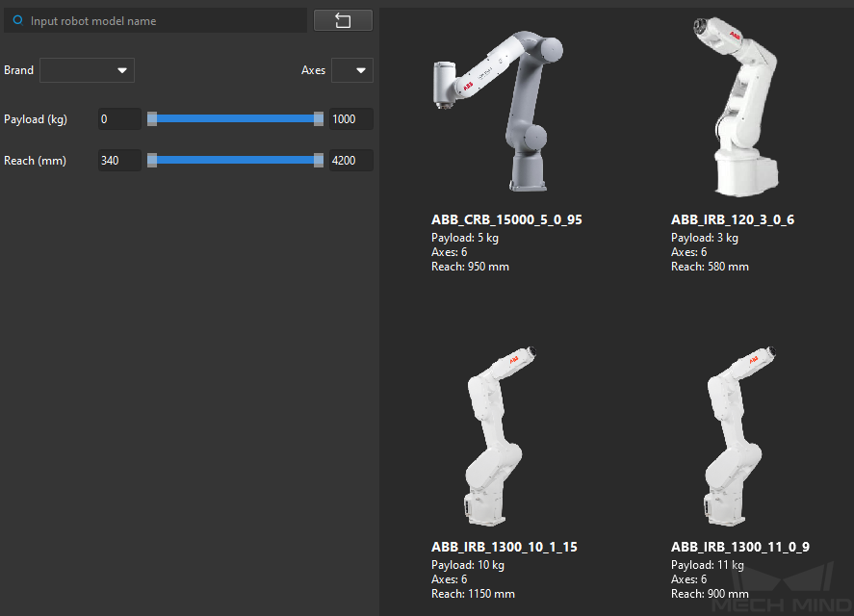Click the Payload slider right handle
The image size is (854, 616).
click(x=319, y=118)
